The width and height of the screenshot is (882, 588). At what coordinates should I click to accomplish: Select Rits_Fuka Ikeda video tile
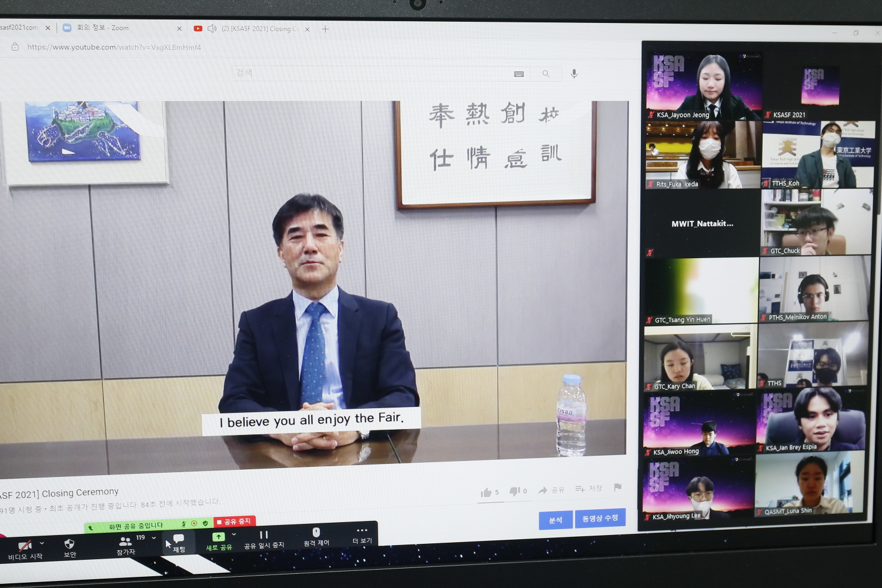[x=703, y=155]
